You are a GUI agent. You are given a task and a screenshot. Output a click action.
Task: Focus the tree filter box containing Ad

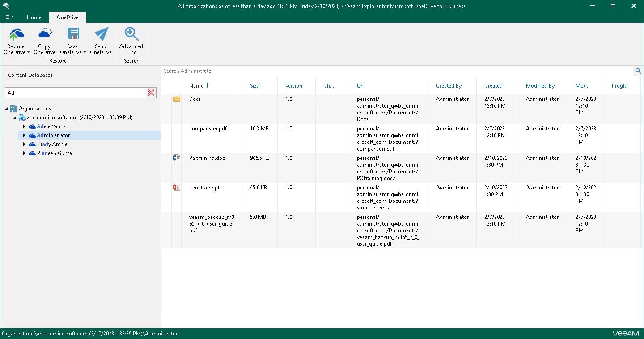point(76,92)
